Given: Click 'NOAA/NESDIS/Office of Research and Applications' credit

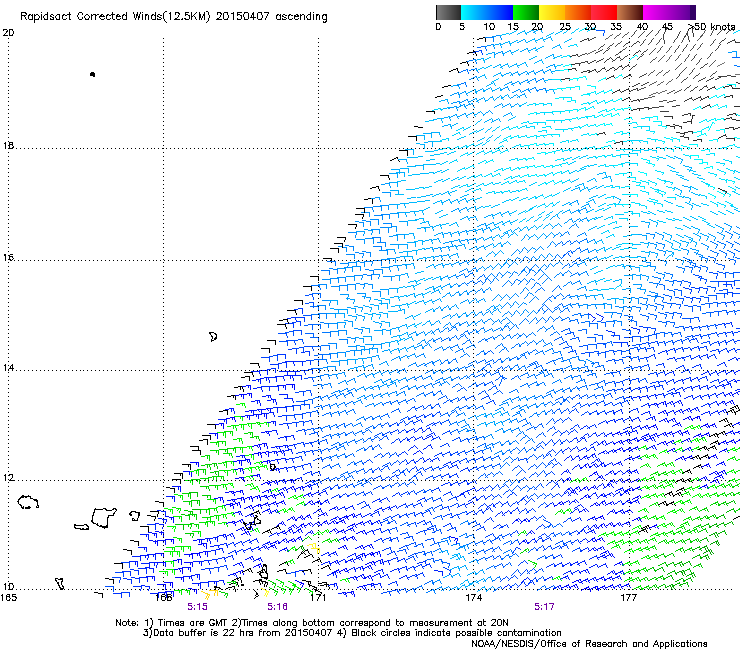Looking at the screenshot, I should point(589,644).
